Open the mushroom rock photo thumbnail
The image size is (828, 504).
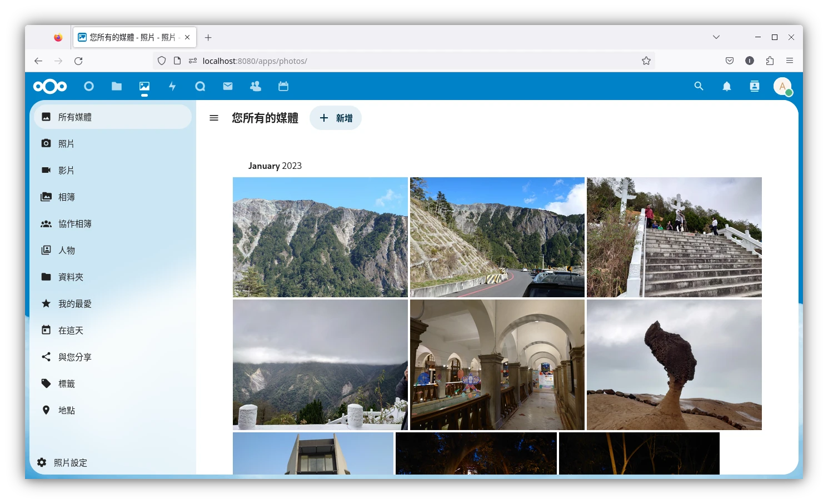click(x=674, y=365)
